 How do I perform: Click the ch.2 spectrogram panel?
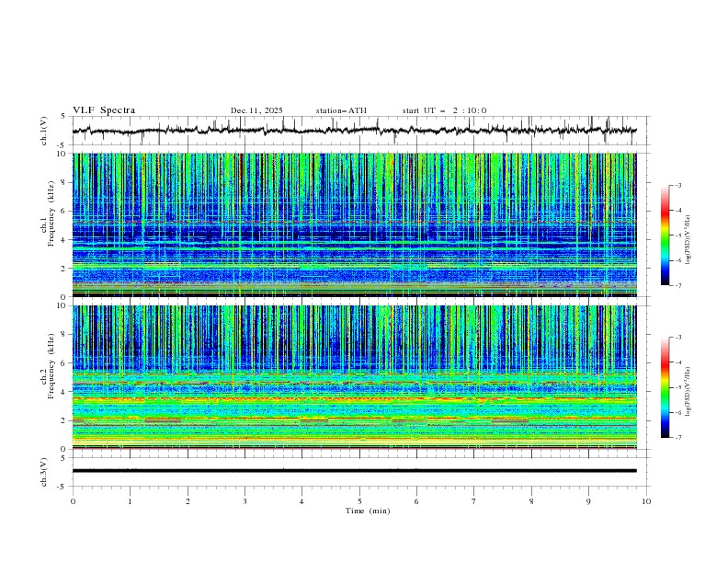tap(355, 377)
